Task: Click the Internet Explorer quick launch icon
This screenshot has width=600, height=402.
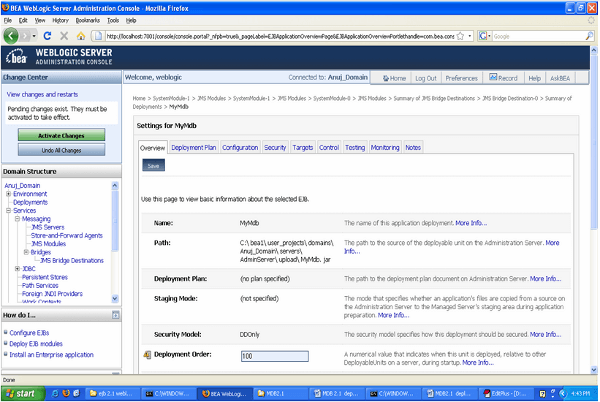Action: (55, 393)
